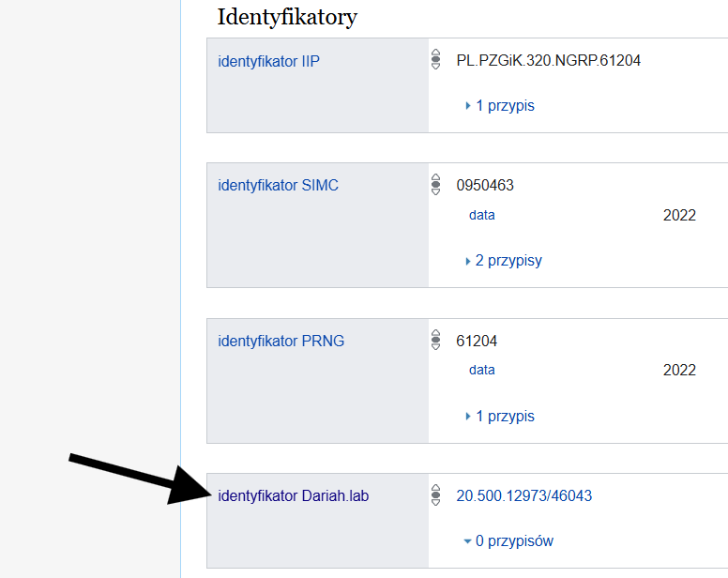Click rank selector for identyfikator PRNG value
This screenshot has width=728, height=578.
coord(435,341)
